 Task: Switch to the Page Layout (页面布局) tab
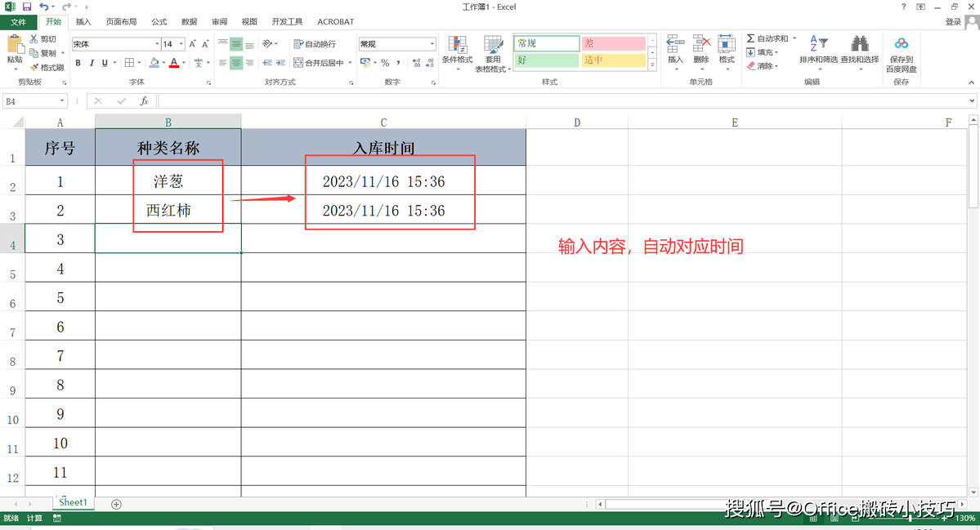point(121,22)
